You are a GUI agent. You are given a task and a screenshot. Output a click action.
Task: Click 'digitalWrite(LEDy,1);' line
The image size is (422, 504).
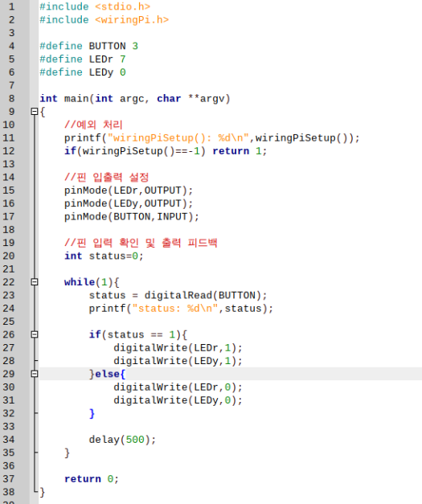pos(178,361)
